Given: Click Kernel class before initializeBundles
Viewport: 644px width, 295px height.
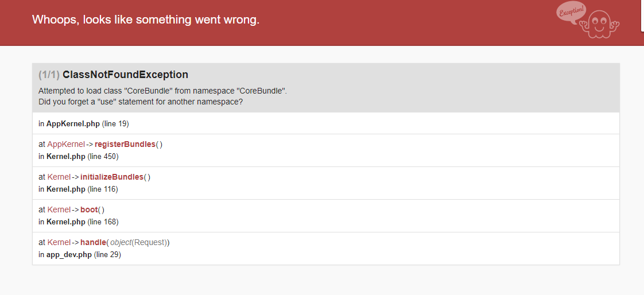Looking at the screenshot, I should 59,177.
